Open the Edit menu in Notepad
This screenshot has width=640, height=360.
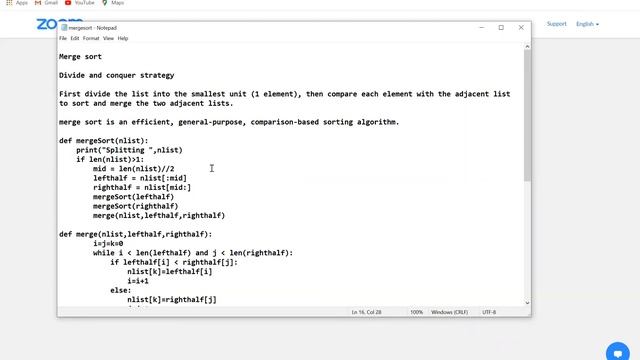[75, 38]
